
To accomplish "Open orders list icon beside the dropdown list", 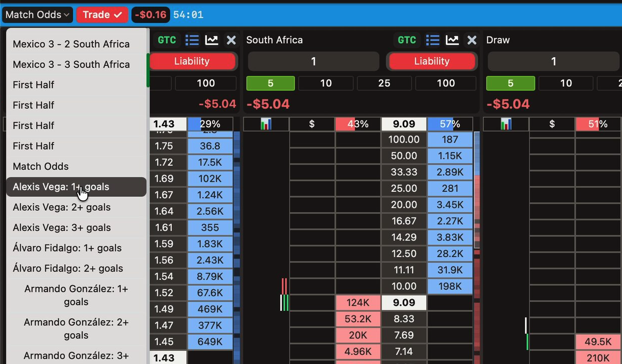I will tap(192, 40).
